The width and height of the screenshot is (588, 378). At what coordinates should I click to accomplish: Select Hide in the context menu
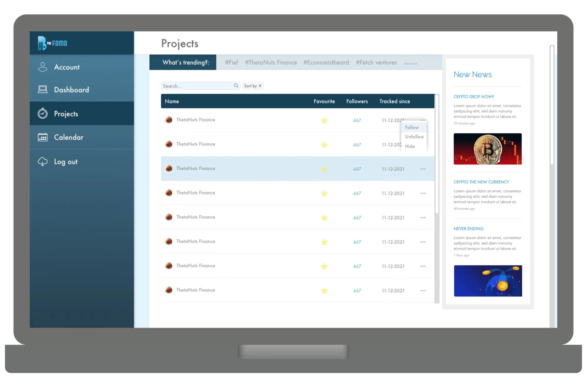[410, 146]
